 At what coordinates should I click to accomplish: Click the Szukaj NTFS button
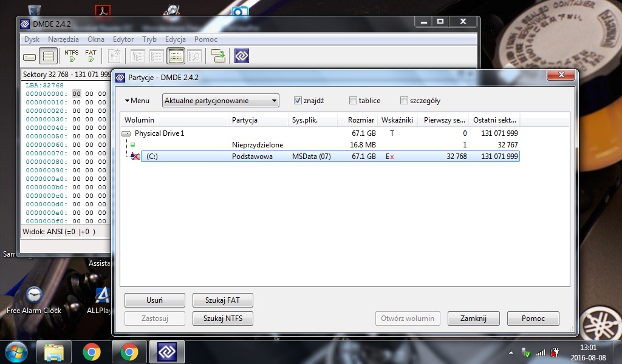(222, 318)
